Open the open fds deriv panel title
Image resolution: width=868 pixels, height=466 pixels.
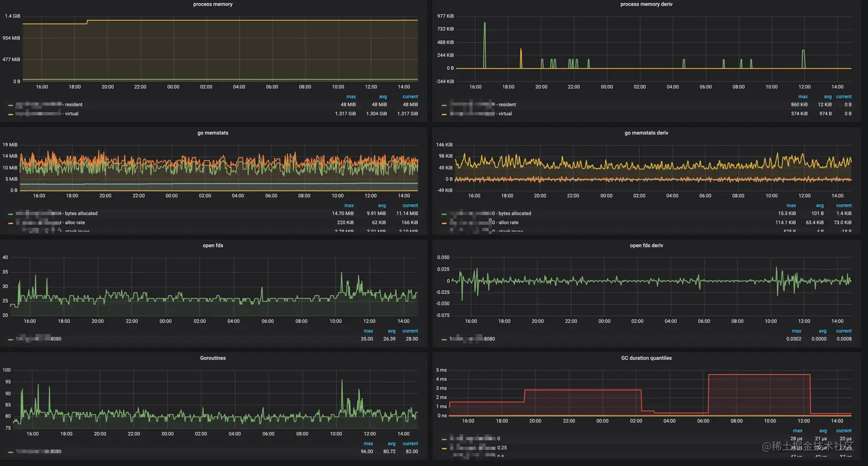(646, 245)
